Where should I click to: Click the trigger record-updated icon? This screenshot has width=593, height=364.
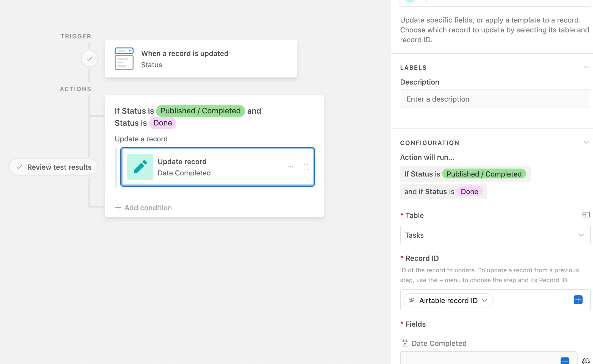coord(124,59)
